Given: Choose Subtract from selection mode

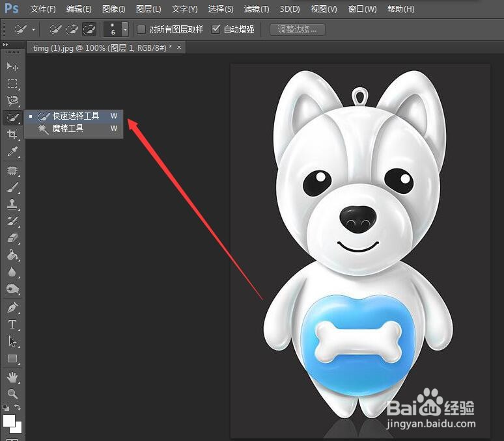Looking at the screenshot, I should coord(89,29).
